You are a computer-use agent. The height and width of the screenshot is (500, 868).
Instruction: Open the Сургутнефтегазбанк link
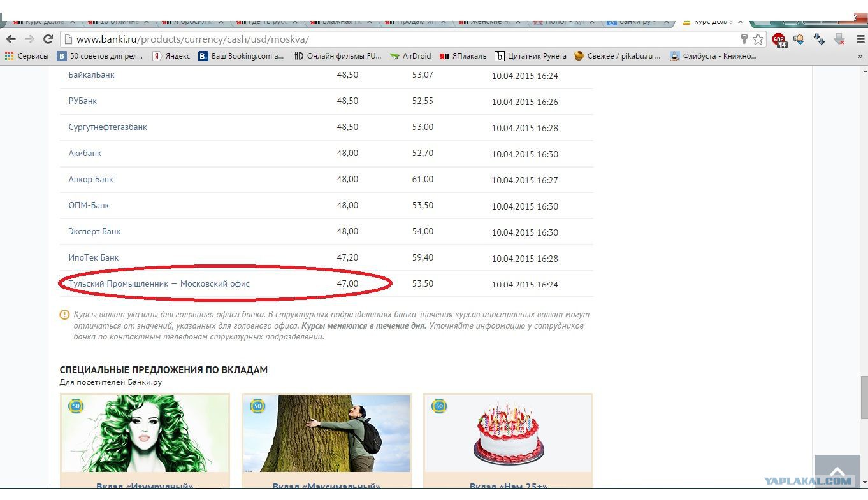pyautogui.click(x=108, y=127)
